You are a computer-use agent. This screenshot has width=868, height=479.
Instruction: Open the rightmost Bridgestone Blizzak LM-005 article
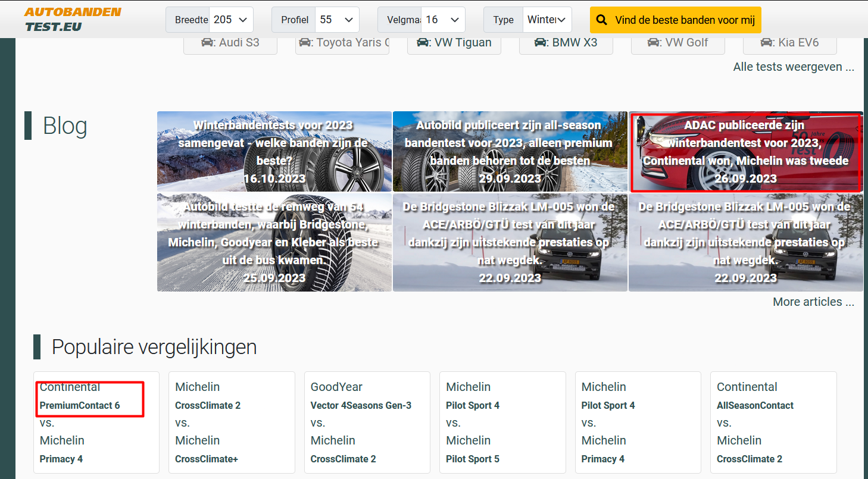745,242
